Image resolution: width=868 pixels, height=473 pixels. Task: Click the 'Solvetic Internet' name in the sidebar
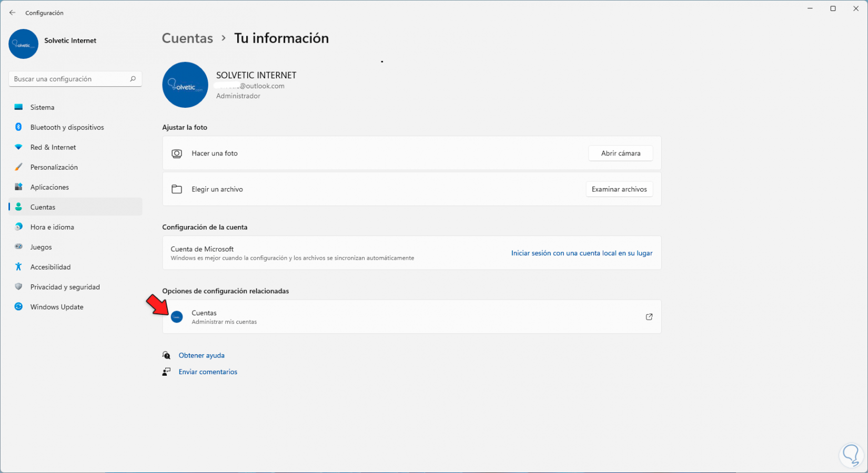click(70, 40)
